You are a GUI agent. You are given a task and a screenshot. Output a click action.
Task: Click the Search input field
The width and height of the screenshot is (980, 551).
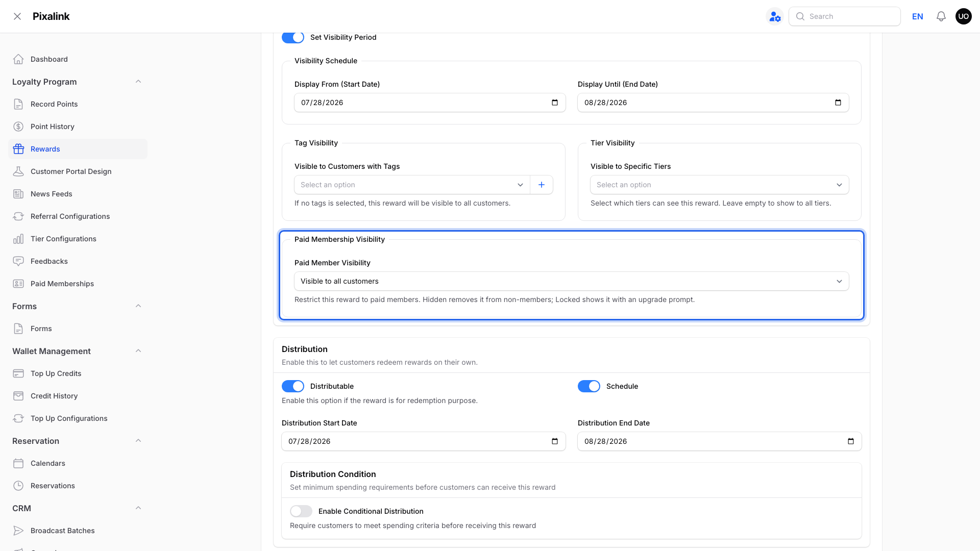coord(845,16)
